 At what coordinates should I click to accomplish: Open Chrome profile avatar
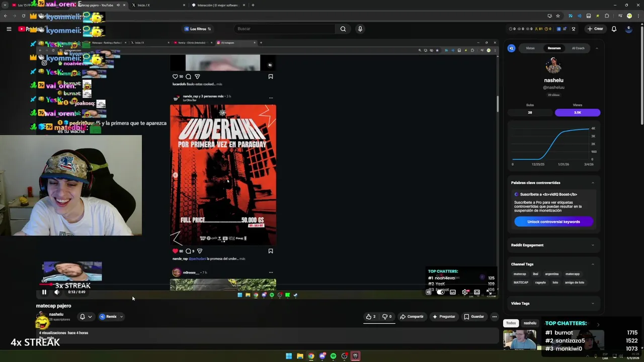tap(629, 16)
